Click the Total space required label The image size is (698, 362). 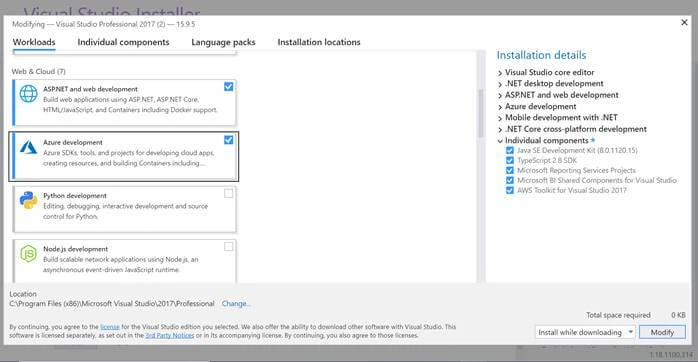[x=618, y=315]
